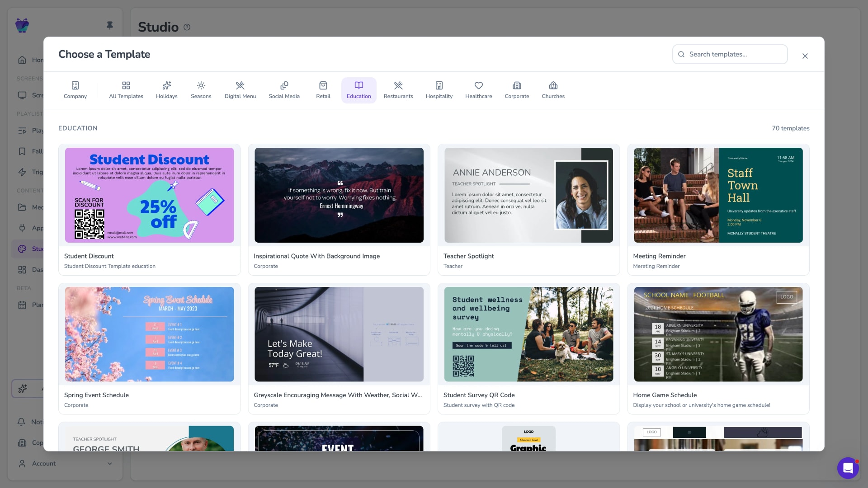Open the Studio help question icon
The height and width of the screenshot is (488, 868).
[x=187, y=27]
